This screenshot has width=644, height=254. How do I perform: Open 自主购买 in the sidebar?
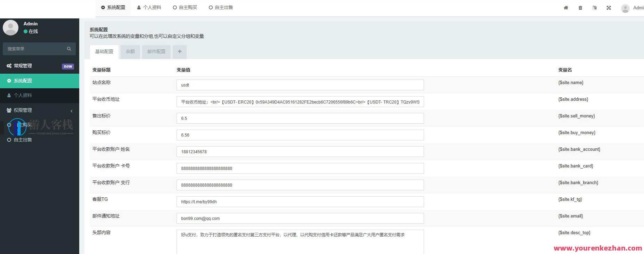click(x=40, y=125)
